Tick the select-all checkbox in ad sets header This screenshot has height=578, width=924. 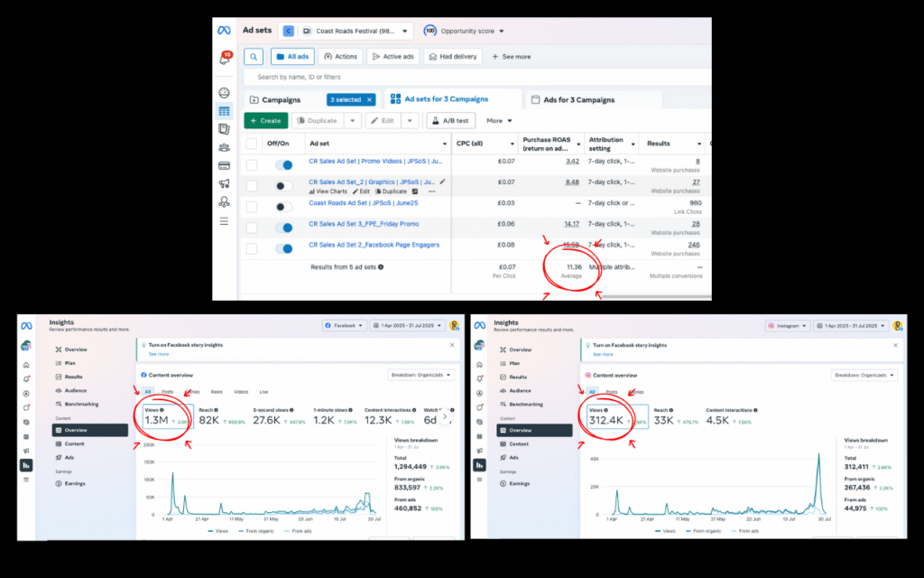(x=252, y=144)
